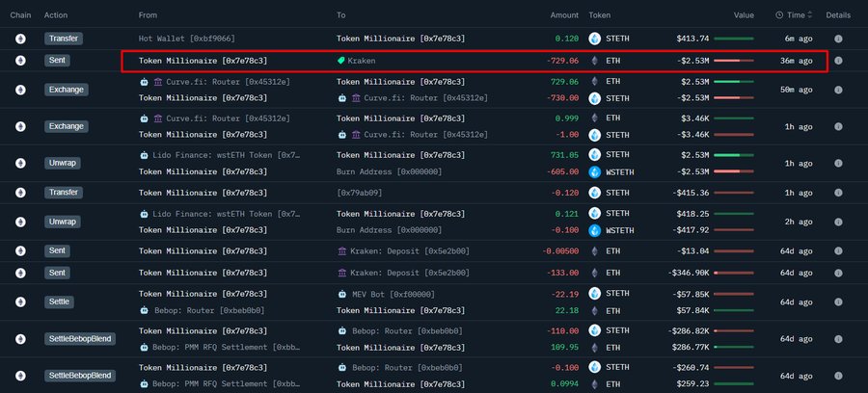Click the 36m ago timestamp
Screen dimensions: 868x393
click(796, 61)
